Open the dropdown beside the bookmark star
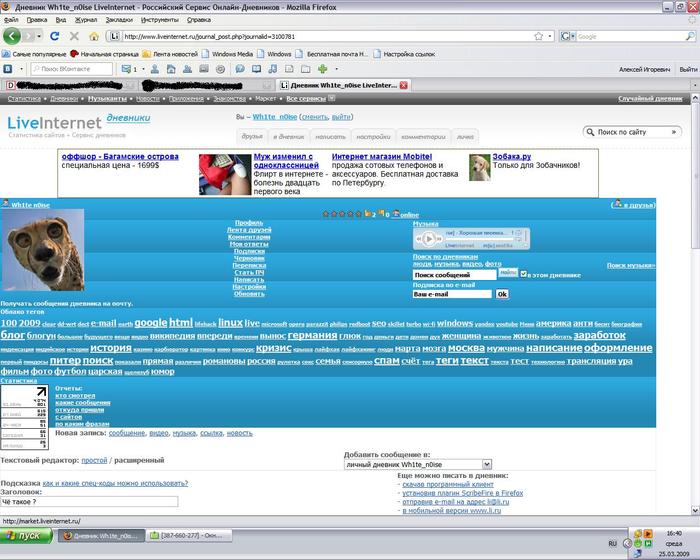This screenshot has width=700, height=560. click(x=550, y=36)
